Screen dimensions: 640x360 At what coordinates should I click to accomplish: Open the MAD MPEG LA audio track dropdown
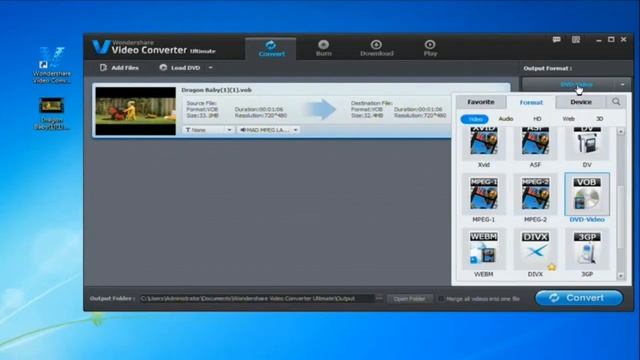click(x=268, y=130)
